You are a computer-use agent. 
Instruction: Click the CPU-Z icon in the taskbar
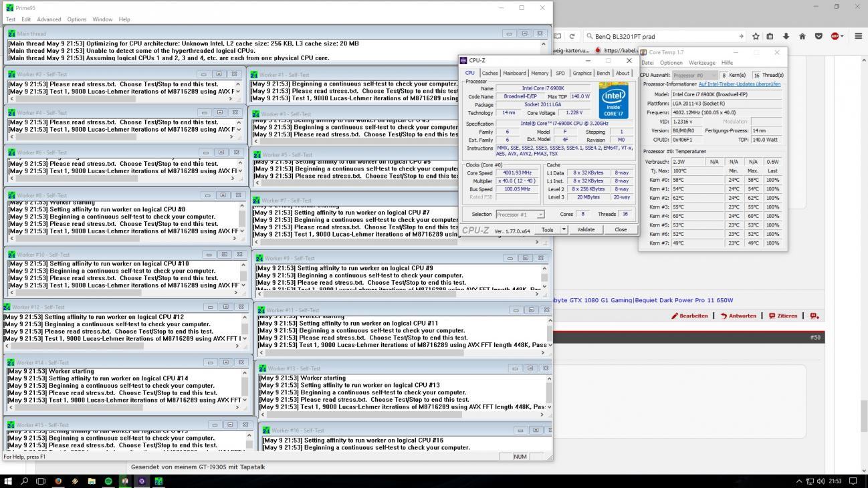pyautogui.click(x=142, y=481)
